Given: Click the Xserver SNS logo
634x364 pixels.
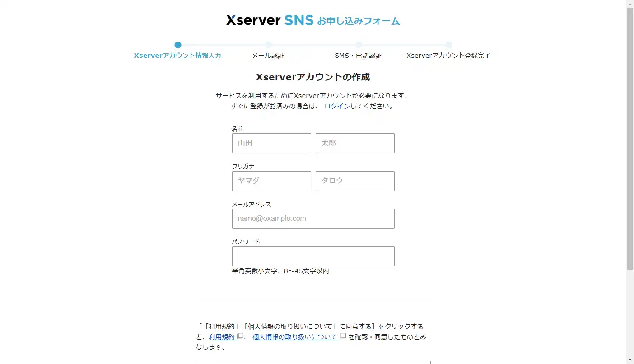Looking at the screenshot, I should point(270,20).
